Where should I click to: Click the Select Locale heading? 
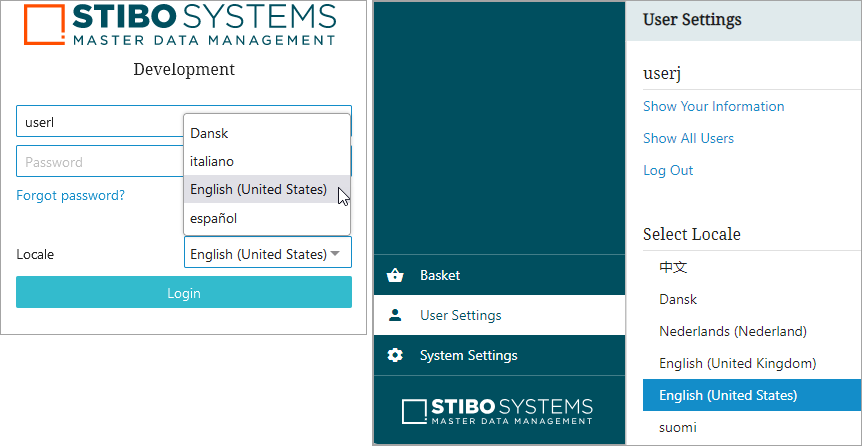click(692, 234)
